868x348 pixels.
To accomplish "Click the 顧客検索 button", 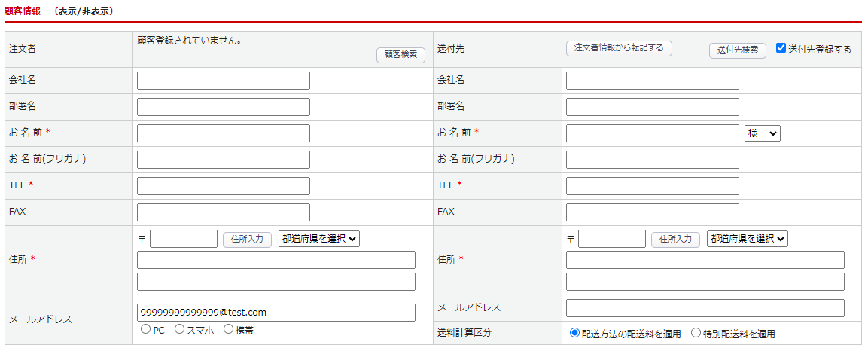I will [x=400, y=54].
